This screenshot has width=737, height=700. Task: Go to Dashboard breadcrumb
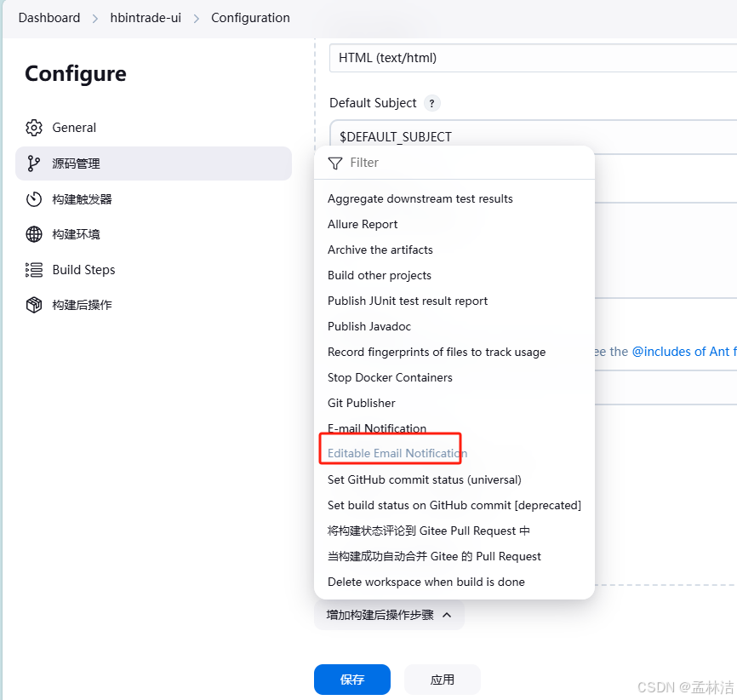click(x=49, y=18)
